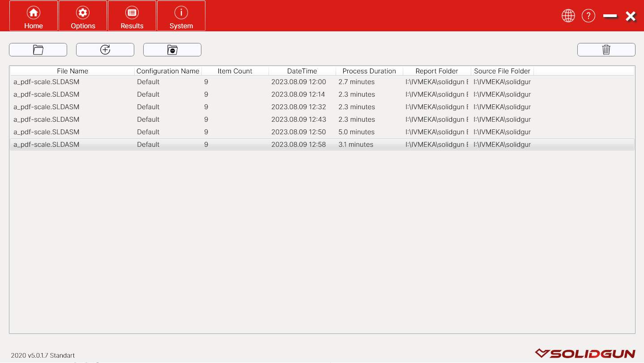Click the SOLIDGUN logo

(585, 354)
